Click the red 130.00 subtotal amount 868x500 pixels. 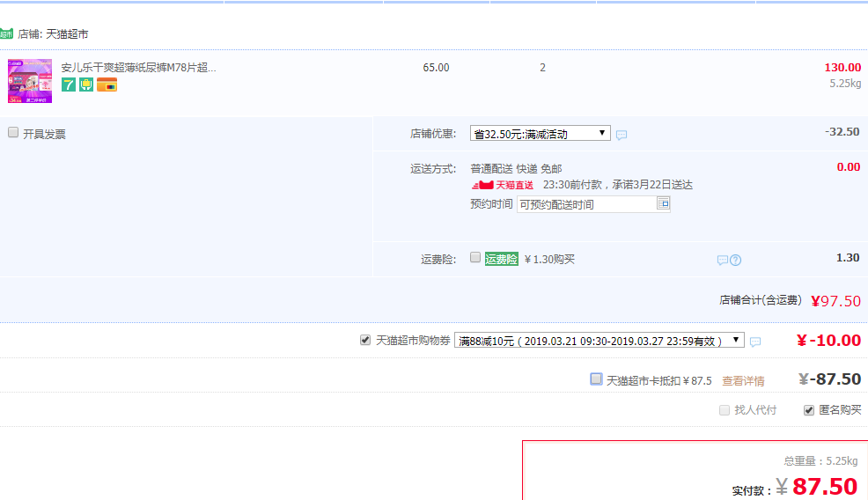pyautogui.click(x=842, y=68)
